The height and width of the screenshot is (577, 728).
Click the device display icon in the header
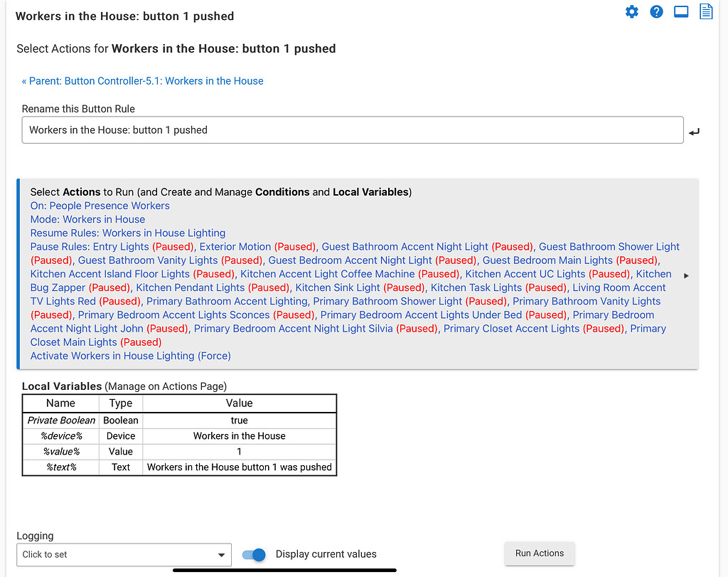point(681,11)
